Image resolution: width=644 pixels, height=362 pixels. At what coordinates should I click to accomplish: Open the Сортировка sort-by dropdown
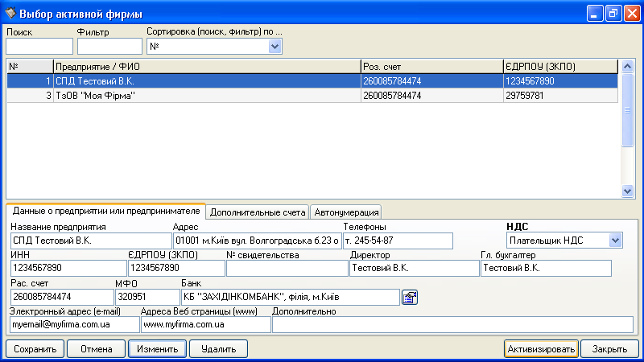[x=275, y=47]
